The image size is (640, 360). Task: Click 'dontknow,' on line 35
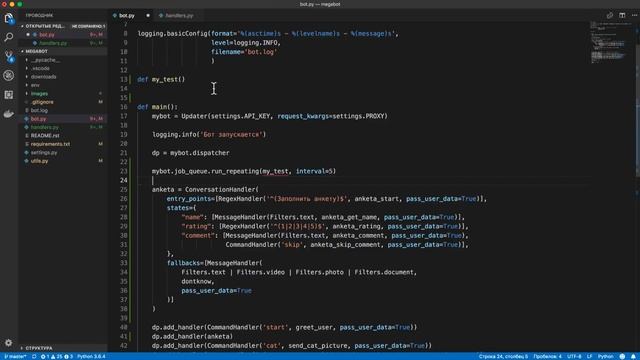(198, 281)
